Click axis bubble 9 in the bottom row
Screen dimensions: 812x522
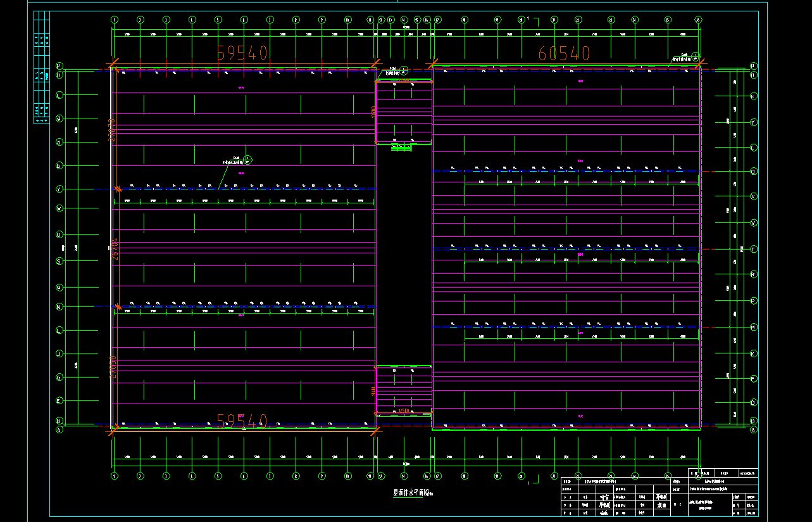(x=322, y=475)
